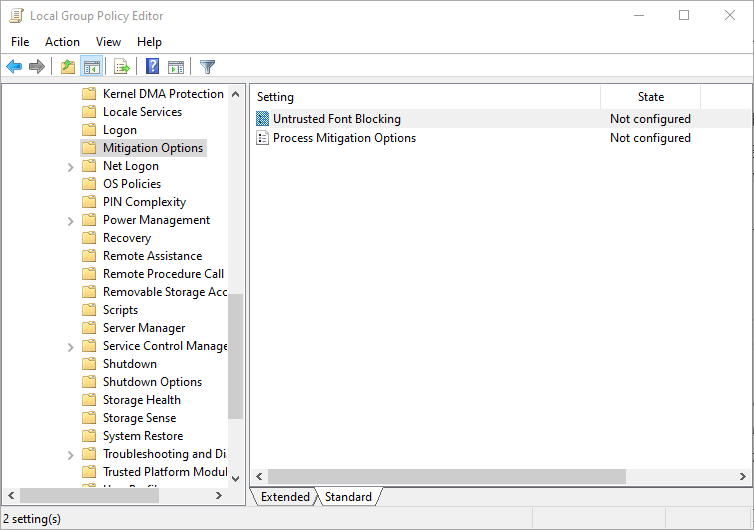The width and height of the screenshot is (754, 530).
Task: Click tree pane horizontal scroll right arrow
Action: tap(219, 495)
